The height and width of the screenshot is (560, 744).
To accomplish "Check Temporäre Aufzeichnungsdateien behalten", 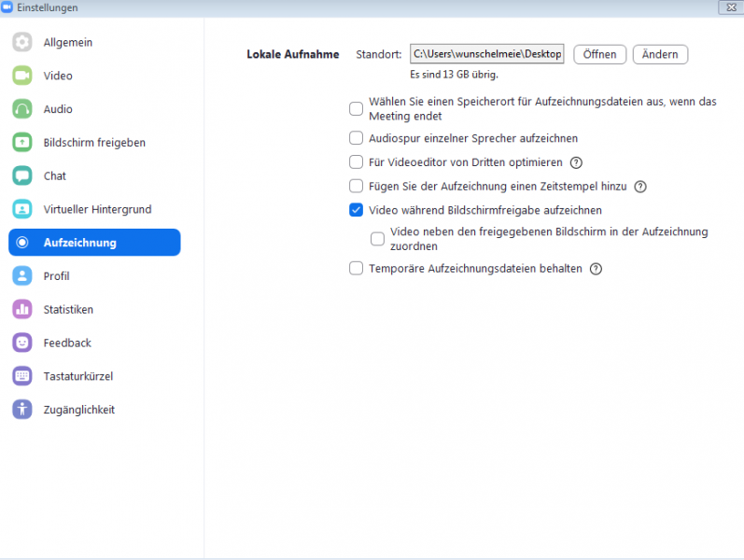I will tap(356, 269).
